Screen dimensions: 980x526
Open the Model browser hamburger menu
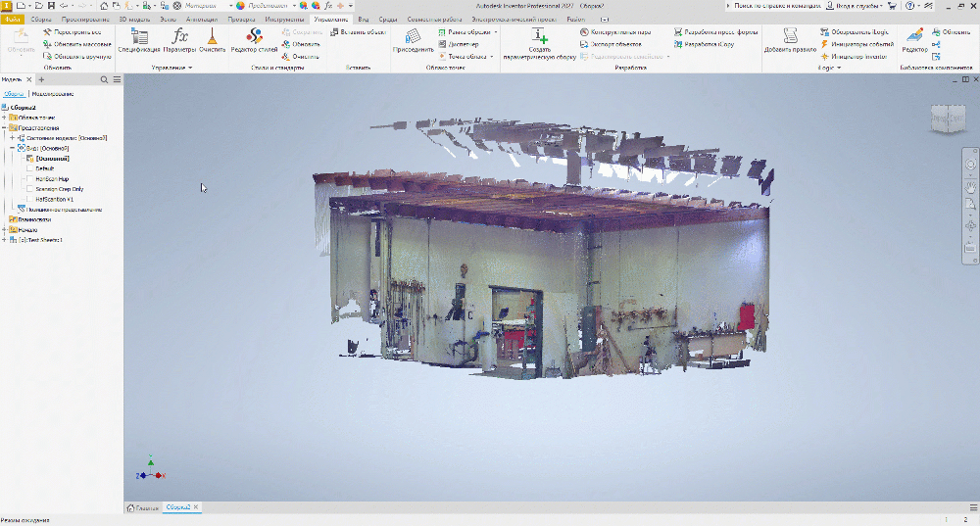117,80
